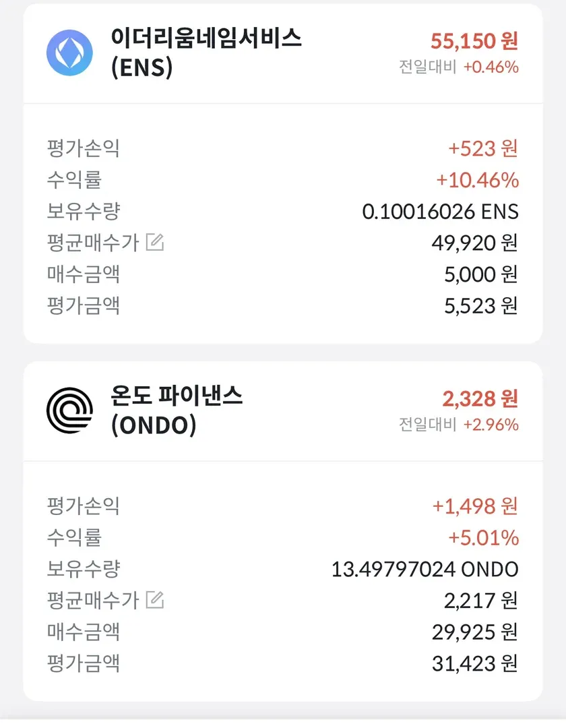Tap the ENS coin logo icon

click(x=69, y=53)
